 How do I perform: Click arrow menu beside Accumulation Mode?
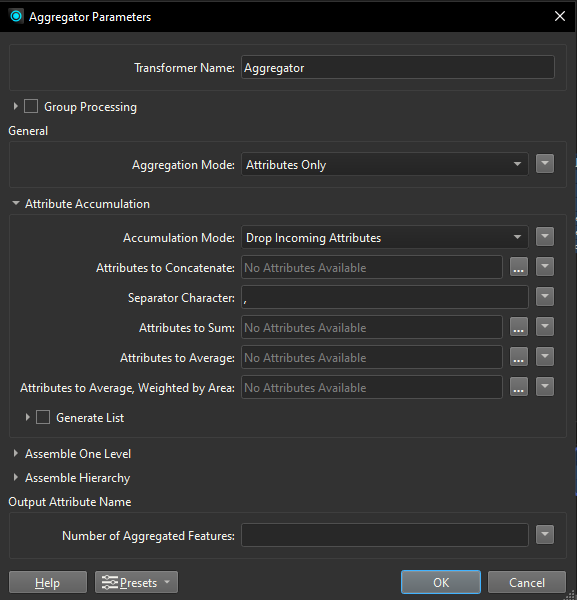(x=545, y=237)
